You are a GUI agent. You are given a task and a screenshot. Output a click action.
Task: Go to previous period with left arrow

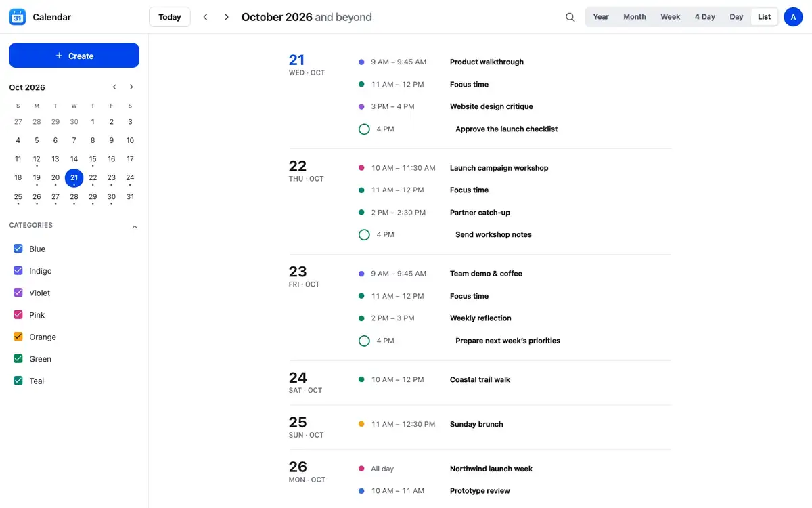[x=206, y=17]
